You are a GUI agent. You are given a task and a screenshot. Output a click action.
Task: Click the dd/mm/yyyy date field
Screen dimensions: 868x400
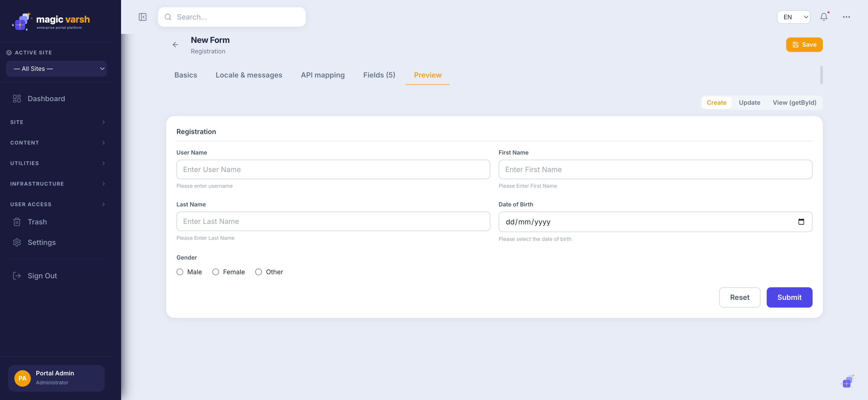point(655,222)
